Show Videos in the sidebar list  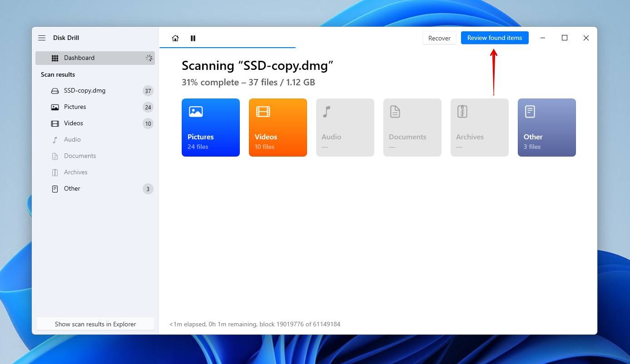[x=95, y=123]
